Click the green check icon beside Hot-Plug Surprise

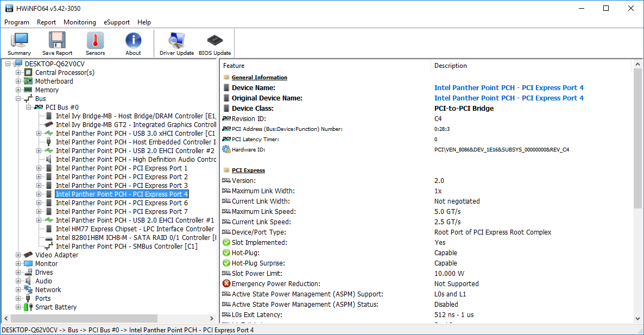point(226,263)
